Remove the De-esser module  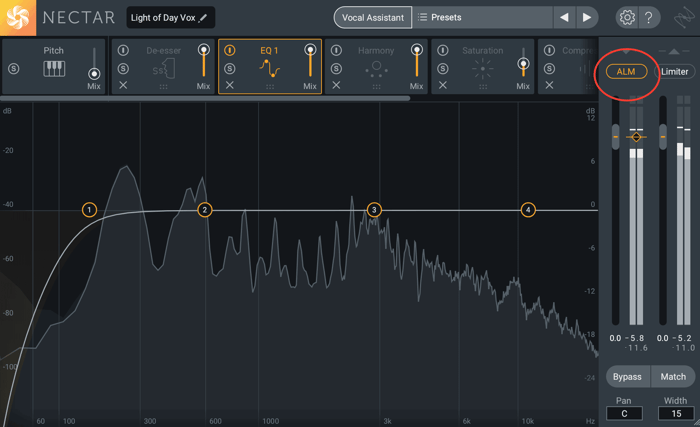pyautogui.click(x=123, y=85)
